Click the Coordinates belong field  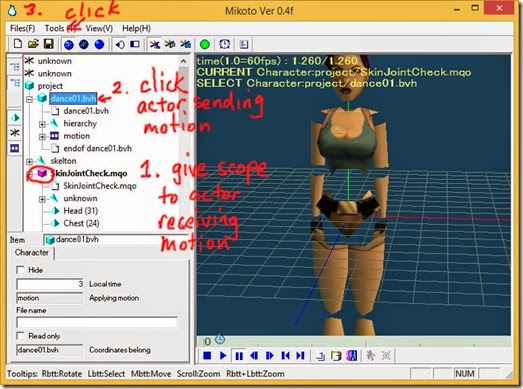[50, 350]
